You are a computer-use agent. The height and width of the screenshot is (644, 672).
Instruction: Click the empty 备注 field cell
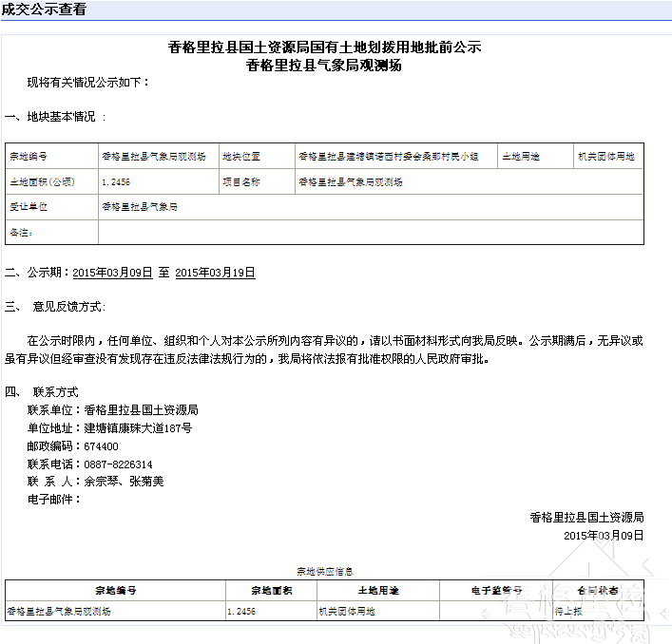[371, 232]
